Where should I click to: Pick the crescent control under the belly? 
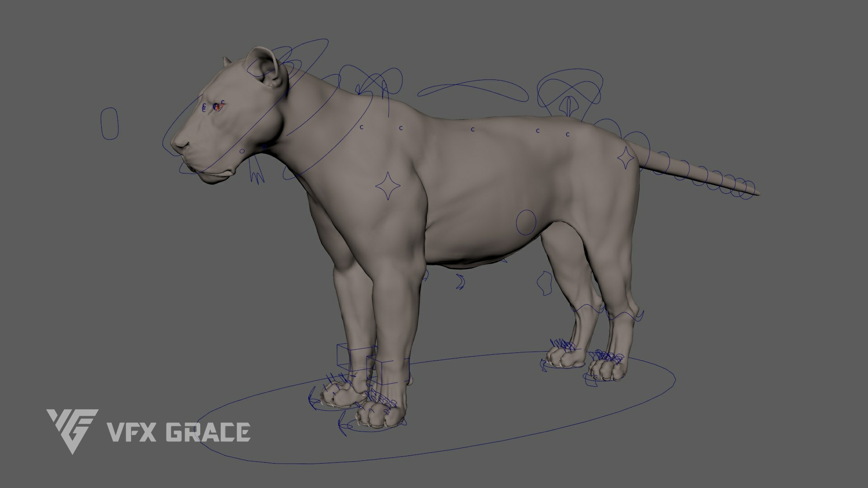click(x=460, y=282)
